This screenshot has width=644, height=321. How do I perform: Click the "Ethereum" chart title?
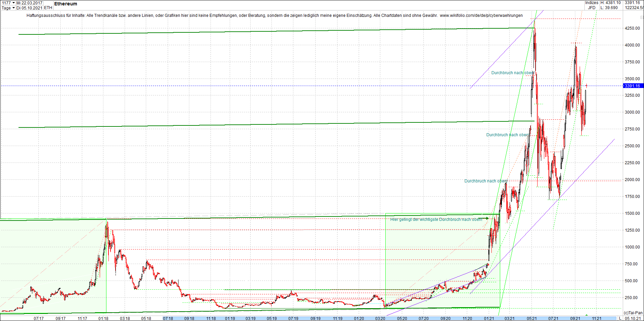coord(65,4)
